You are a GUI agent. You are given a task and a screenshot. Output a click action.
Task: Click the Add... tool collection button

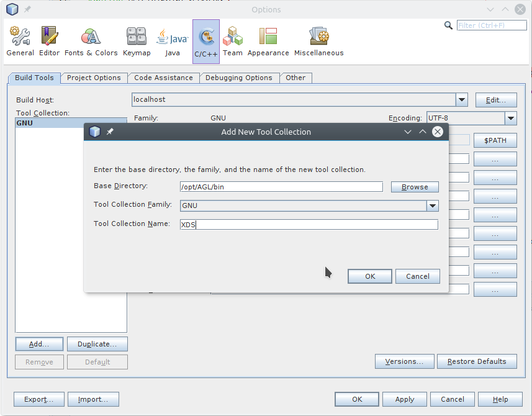[x=39, y=344]
